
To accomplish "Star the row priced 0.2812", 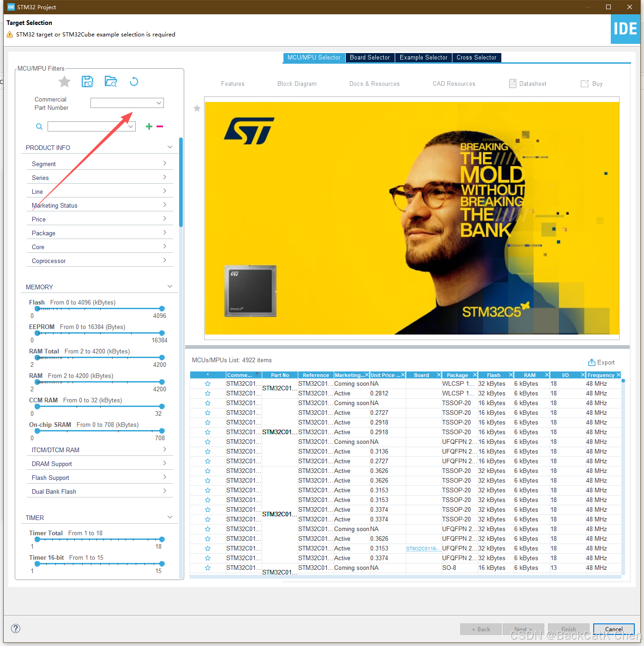I will pos(208,394).
